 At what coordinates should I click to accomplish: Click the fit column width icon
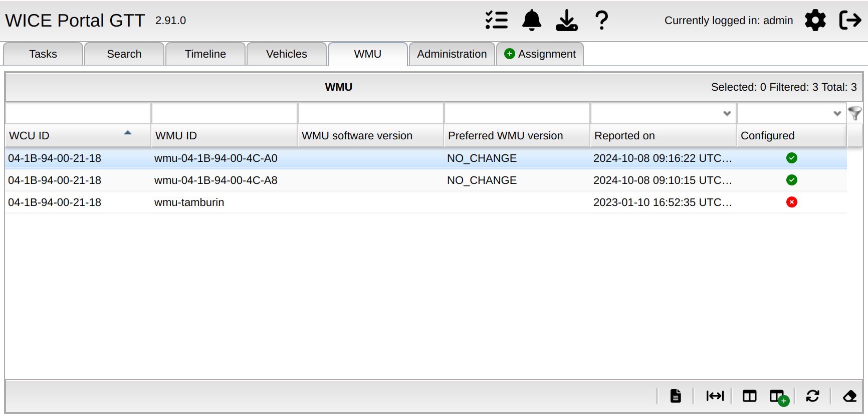tap(715, 396)
